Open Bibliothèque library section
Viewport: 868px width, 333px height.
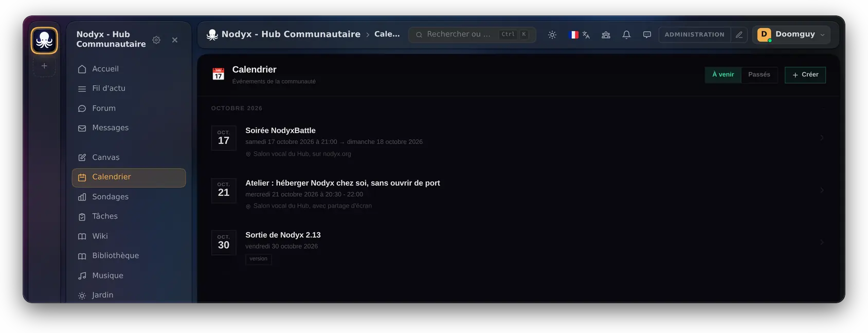point(129,256)
